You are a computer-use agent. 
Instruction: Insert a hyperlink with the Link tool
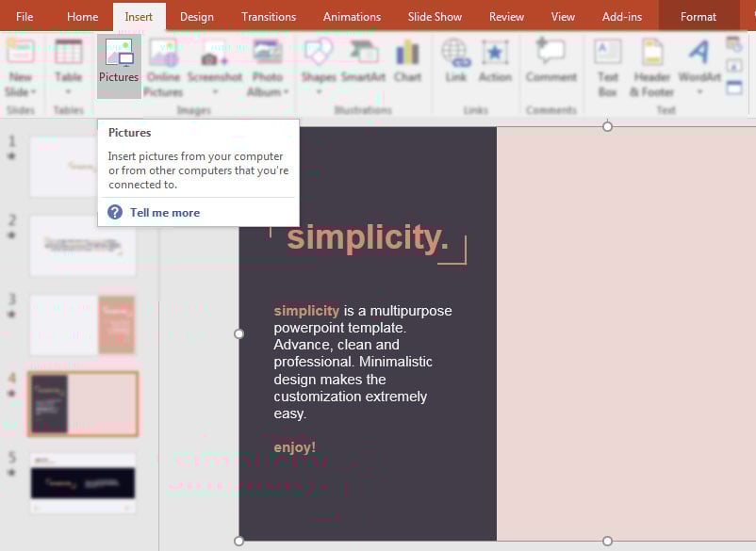tap(455, 66)
